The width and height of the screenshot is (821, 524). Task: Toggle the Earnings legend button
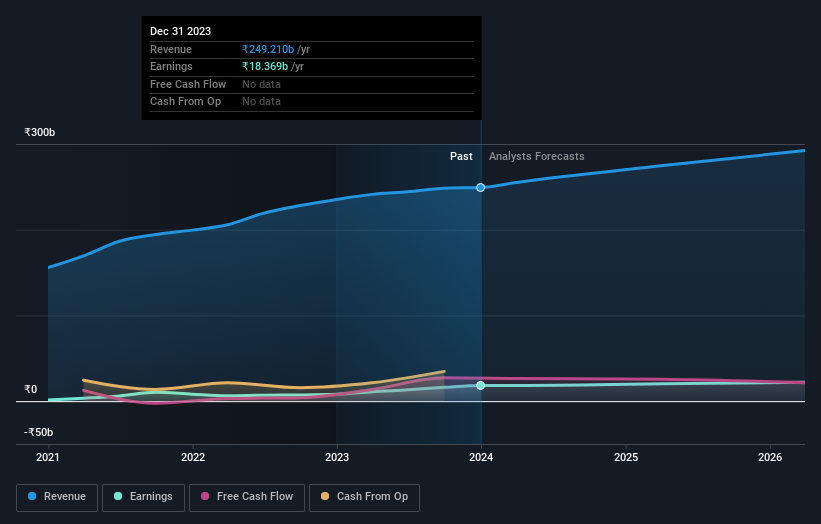(143, 497)
